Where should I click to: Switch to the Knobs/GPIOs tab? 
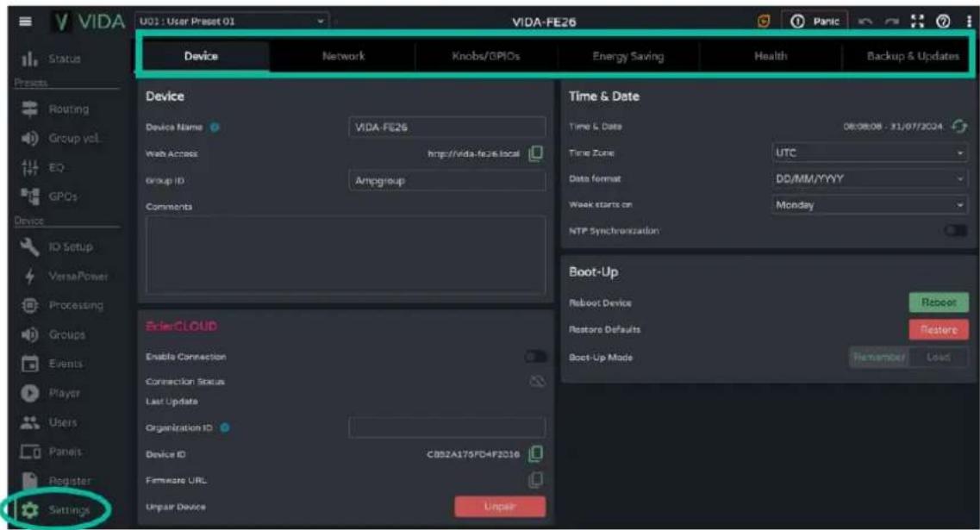tap(485, 56)
